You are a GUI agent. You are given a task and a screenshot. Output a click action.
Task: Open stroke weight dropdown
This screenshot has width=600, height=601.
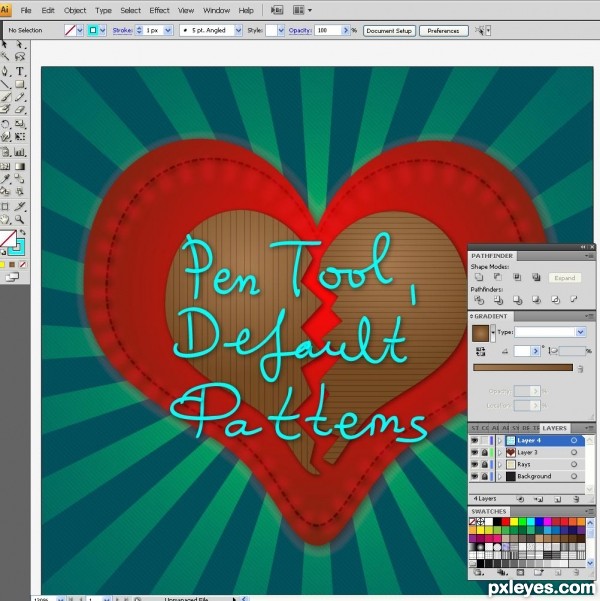[168, 30]
